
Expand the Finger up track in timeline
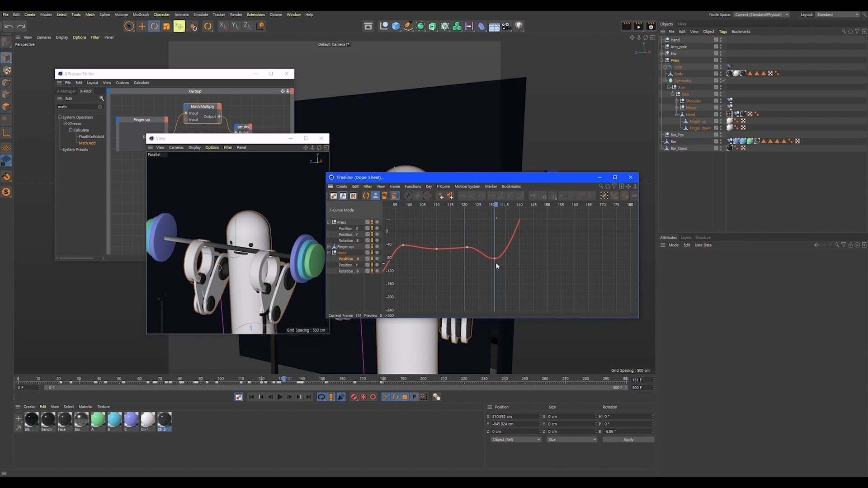click(329, 247)
